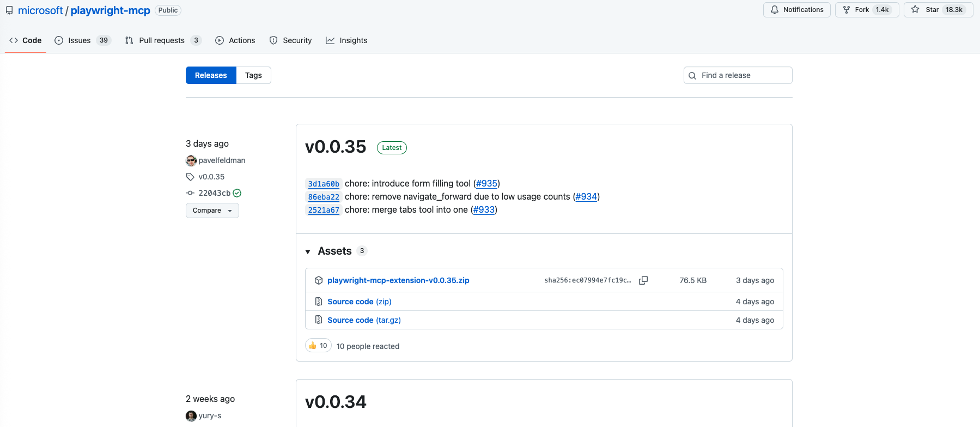Open commit 3d1a60b

click(324, 184)
